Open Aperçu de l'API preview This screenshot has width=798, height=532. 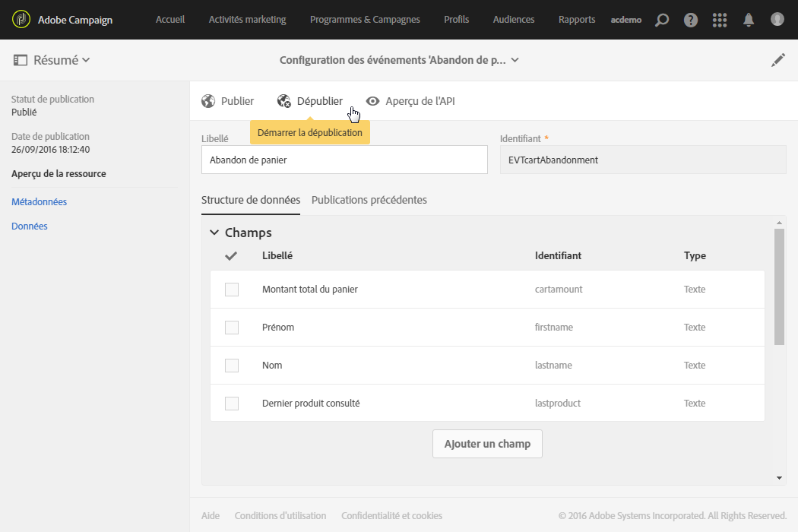pos(410,101)
